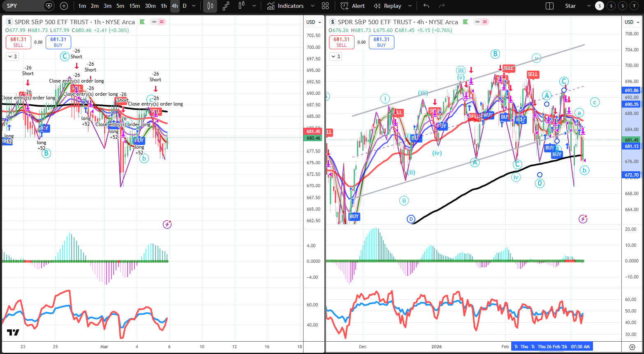Viewport: 644px width, 354px height.
Task: Open the Indicators dialog
Action: point(285,6)
